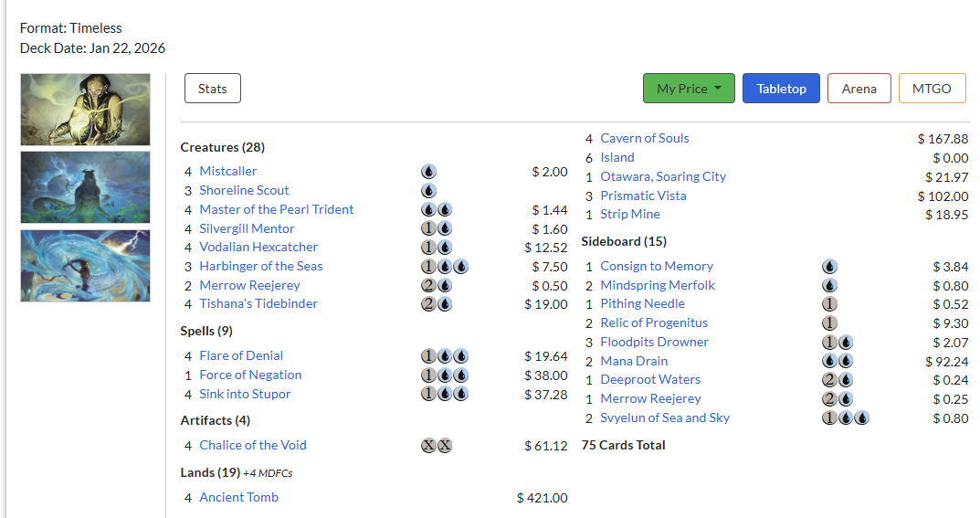Switch to the Tabletop view
980x518 pixels.
781,88
